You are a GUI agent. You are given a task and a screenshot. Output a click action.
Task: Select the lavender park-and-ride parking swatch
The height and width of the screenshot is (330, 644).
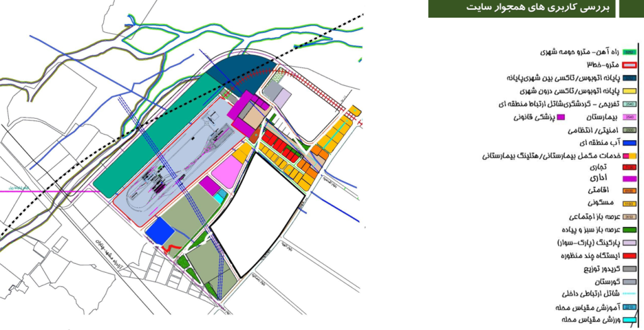pos(630,243)
